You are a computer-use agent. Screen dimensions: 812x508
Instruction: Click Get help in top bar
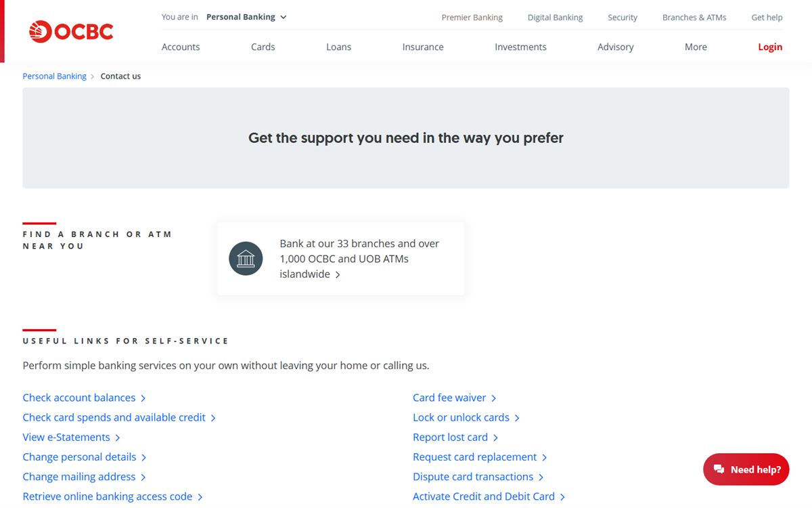click(767, 18)
